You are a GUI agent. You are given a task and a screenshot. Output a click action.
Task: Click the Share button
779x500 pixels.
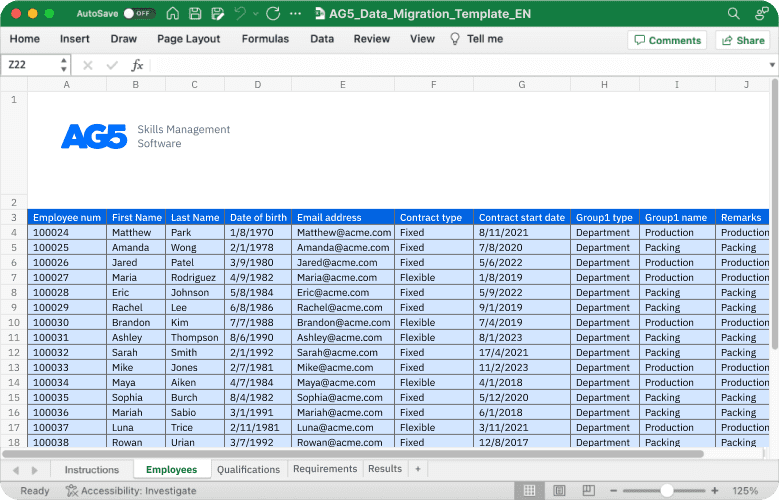[x=743, y=40]
